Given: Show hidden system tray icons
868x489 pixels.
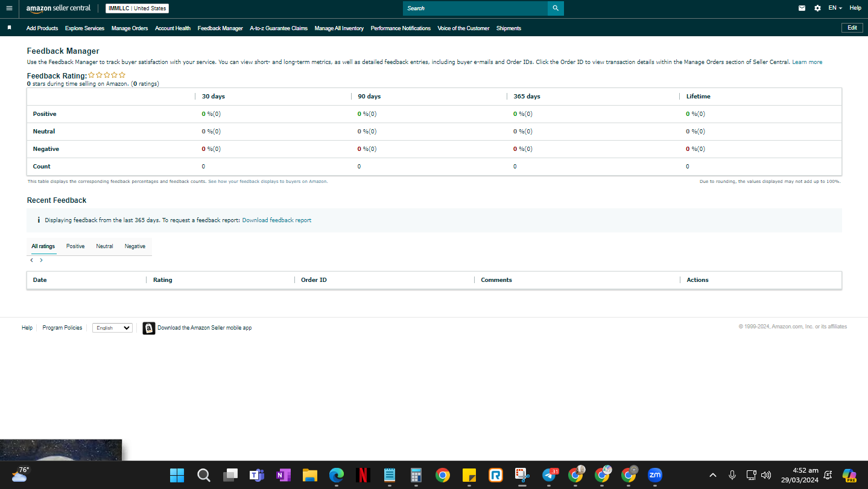Looking at the screenshot, I should (713, 475).
